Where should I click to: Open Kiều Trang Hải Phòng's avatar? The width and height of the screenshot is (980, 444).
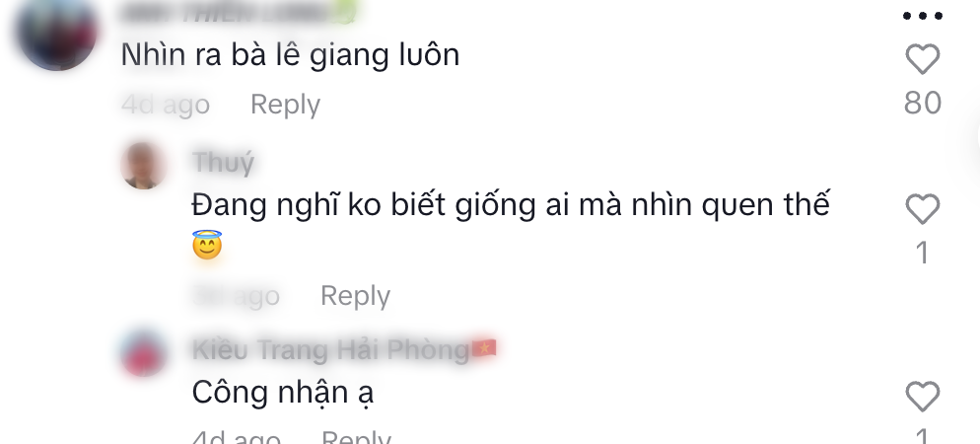(x=143, y=353)
